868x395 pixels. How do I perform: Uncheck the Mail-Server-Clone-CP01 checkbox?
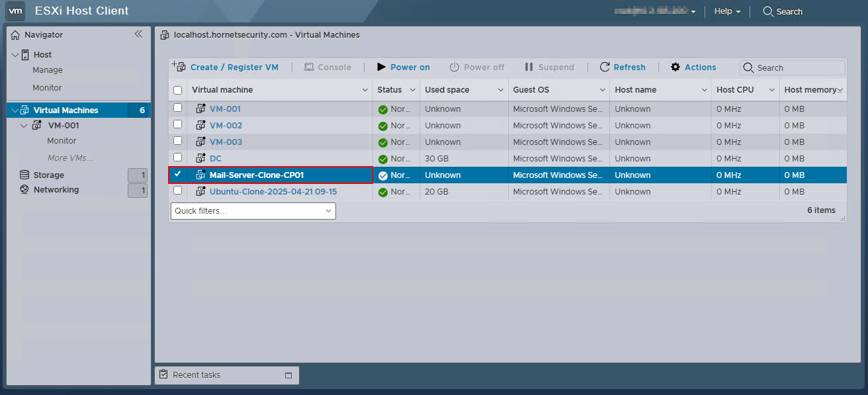point(177,173)
